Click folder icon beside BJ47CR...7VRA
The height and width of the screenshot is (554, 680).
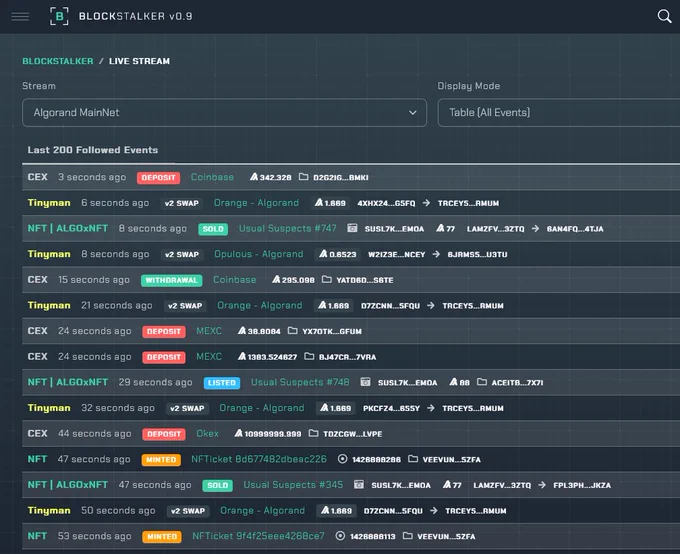click(x=309, y=356)
